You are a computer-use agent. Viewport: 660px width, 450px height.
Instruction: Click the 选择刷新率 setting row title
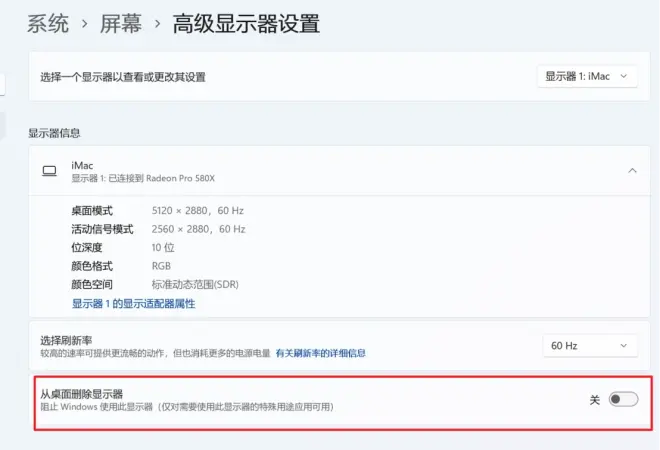tap(66, 340)
